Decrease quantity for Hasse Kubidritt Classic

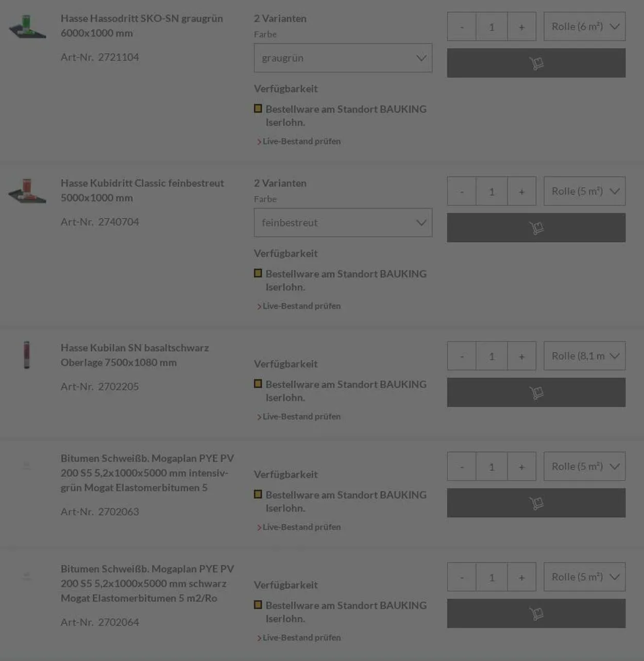[462, 192]
